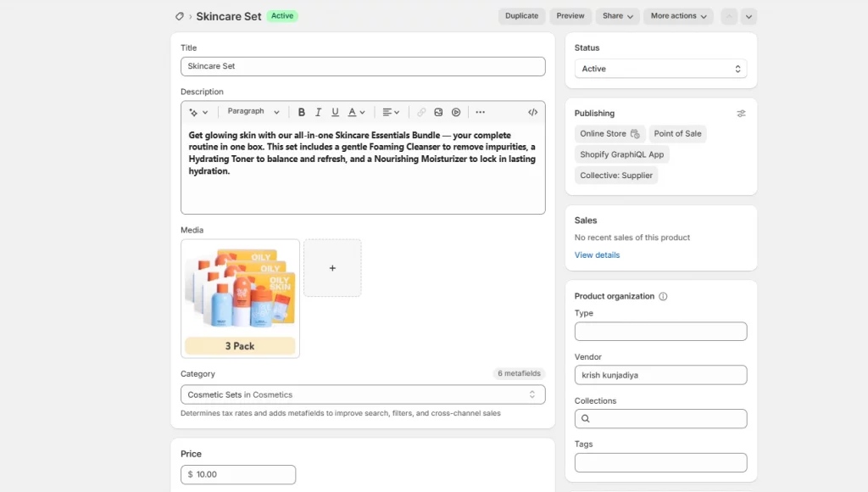
Task: Open Publishing channel management settings
Action: (741, 113)
